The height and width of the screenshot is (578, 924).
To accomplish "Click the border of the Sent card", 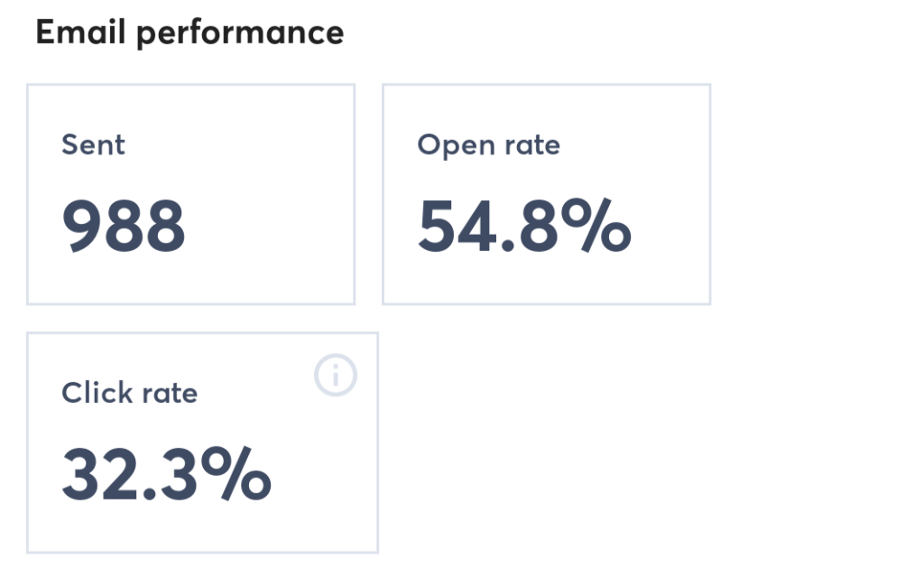I will click(x=190, y=85).
